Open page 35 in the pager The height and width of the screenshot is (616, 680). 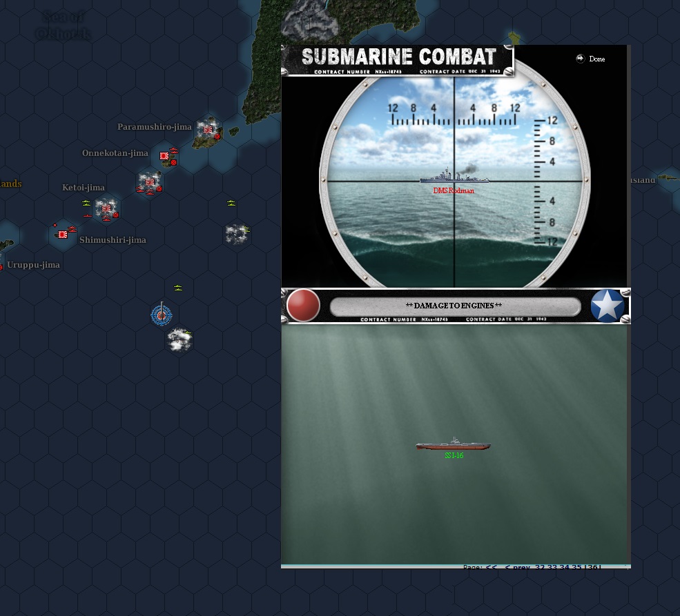(576, 567)
